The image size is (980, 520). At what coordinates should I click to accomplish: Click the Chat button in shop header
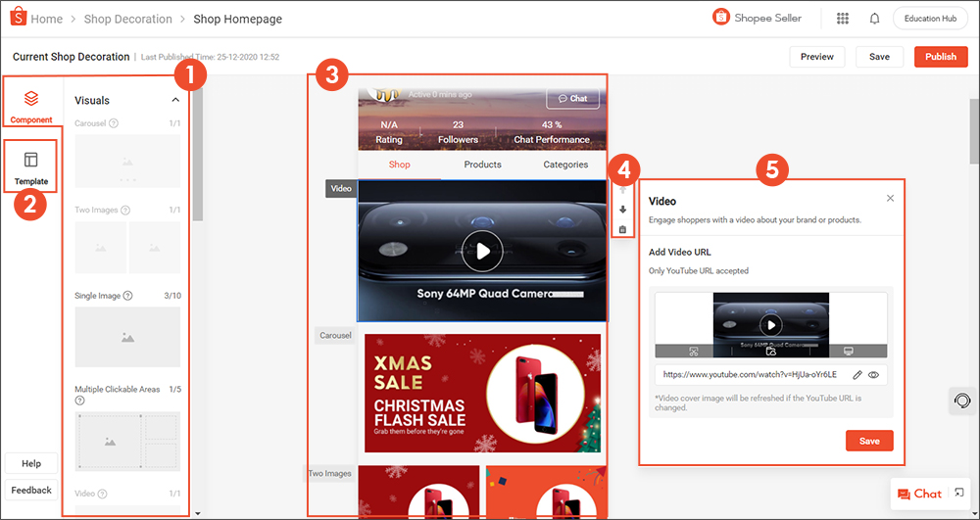coord(572,99)
